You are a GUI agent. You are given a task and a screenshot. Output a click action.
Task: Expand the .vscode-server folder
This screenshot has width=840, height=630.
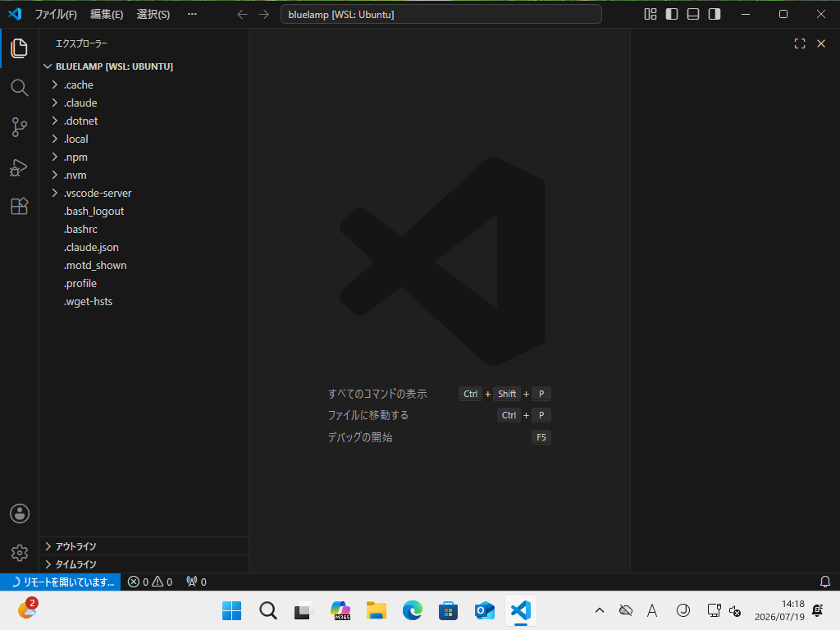tap(144, 193)
